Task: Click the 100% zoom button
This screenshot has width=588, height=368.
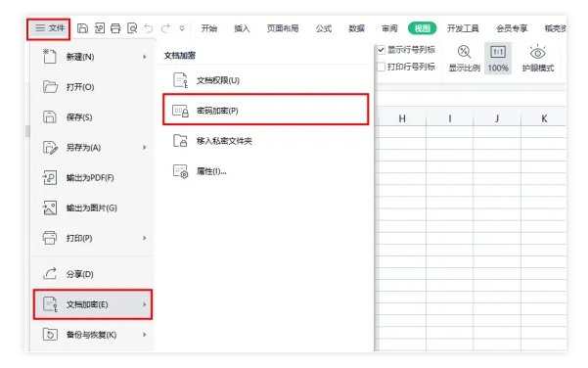Action: coord(498,59)
